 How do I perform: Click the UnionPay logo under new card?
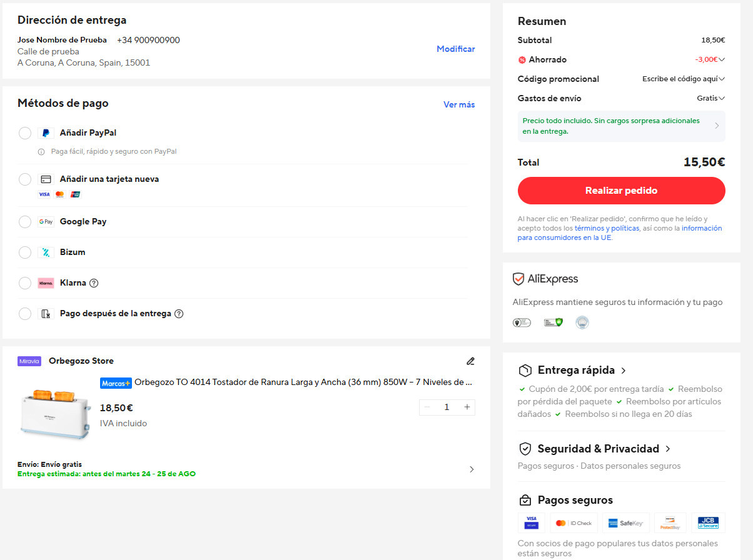75,194
